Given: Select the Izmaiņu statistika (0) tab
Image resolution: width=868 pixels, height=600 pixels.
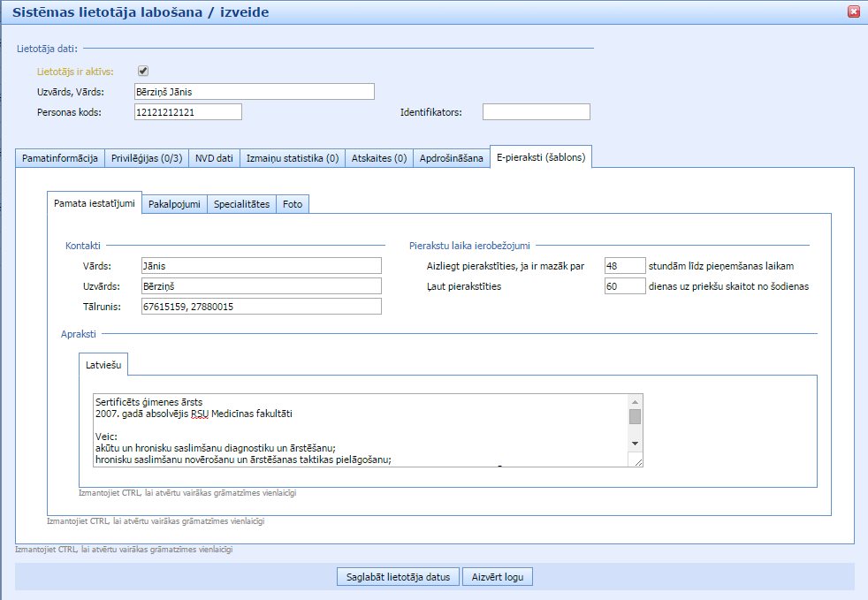Looking at the screenshot, I should tap(292, 158).
